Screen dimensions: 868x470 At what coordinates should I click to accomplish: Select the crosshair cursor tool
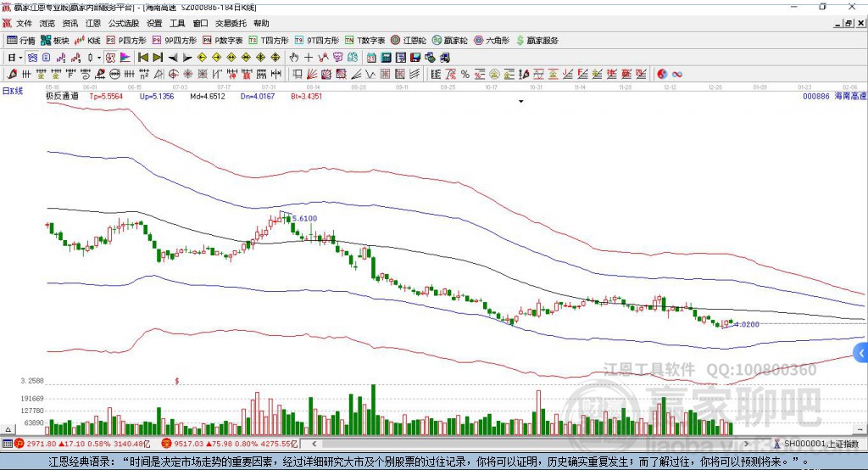click(x=309, y=58)
